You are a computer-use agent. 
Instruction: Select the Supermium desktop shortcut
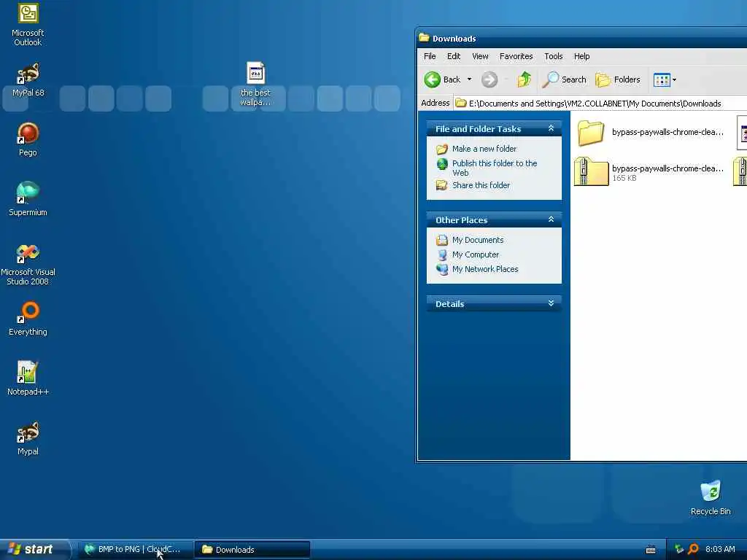[28, 199]
